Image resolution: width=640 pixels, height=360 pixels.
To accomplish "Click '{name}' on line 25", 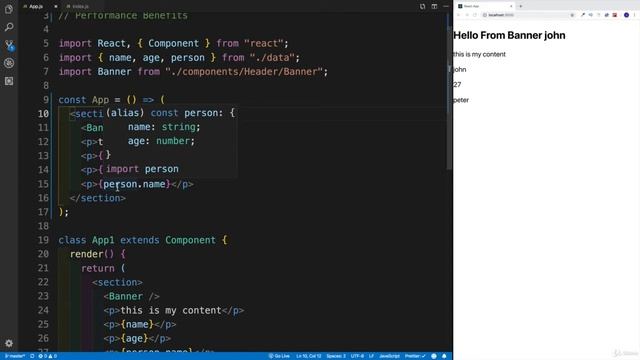I will point(137,324).
